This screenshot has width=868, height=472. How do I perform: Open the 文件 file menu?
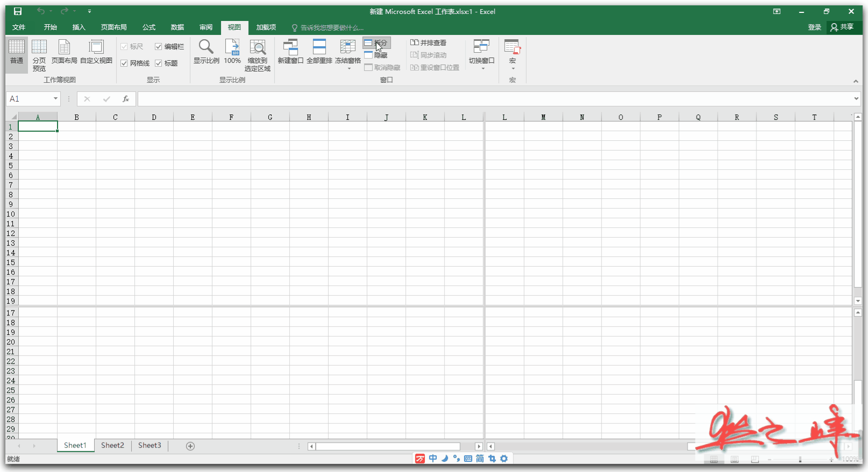(19, 27)
